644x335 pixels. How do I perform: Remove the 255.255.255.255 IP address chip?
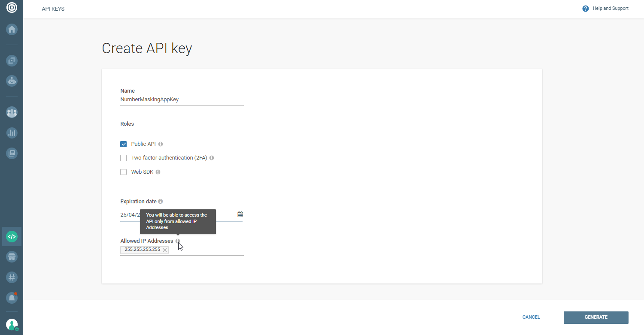pyautogui.click(x=165, y=250)
